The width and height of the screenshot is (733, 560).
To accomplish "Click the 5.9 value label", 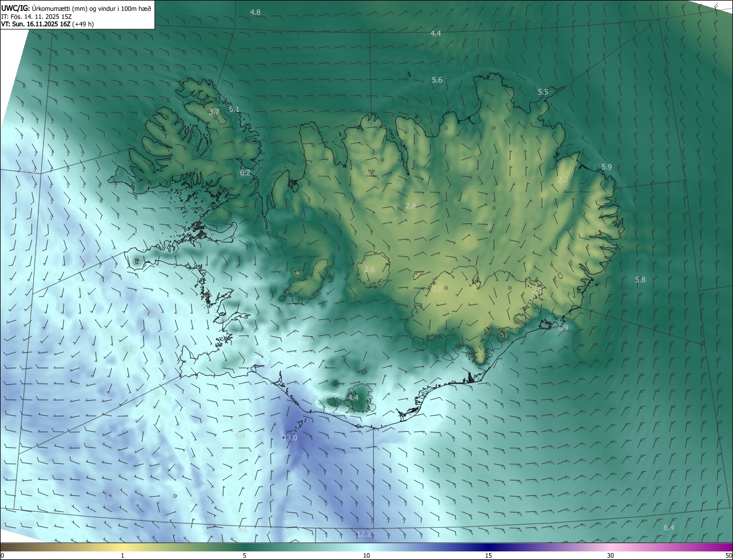I will (x=606, y=167).
